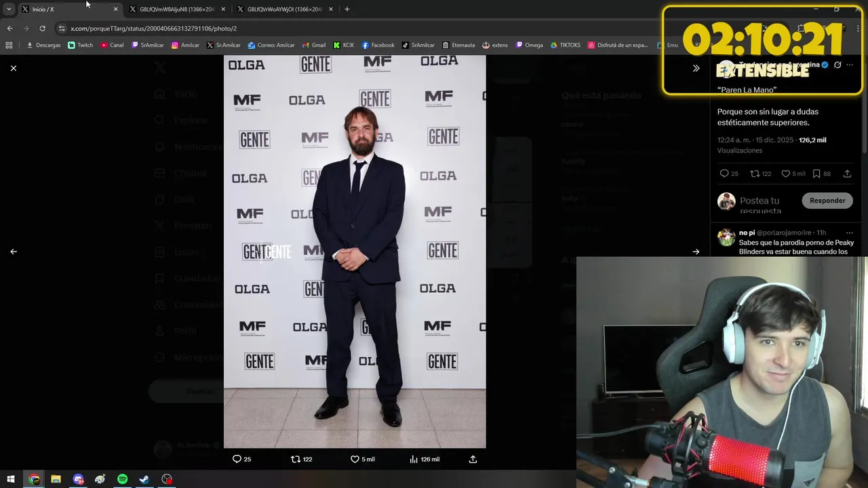The image size is (868, 488).
Task: Open the Descargas bookmark
Action: pos(43,45)
